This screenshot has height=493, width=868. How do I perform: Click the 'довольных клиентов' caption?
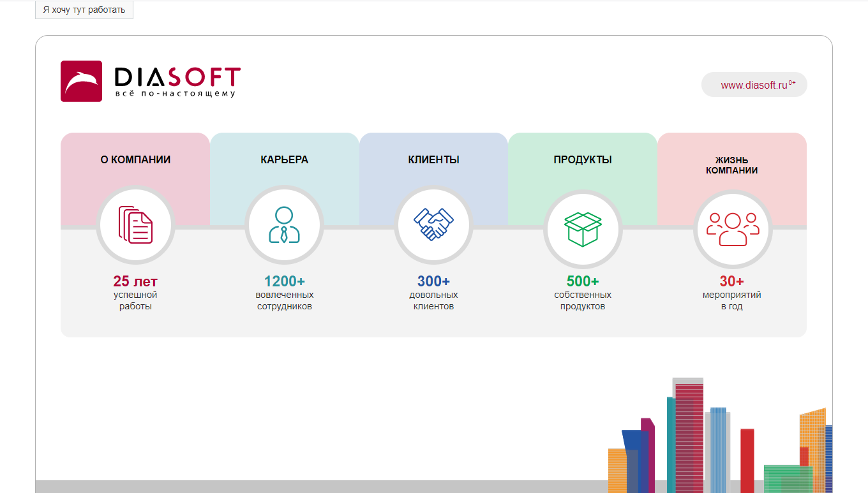coord(433,300)
